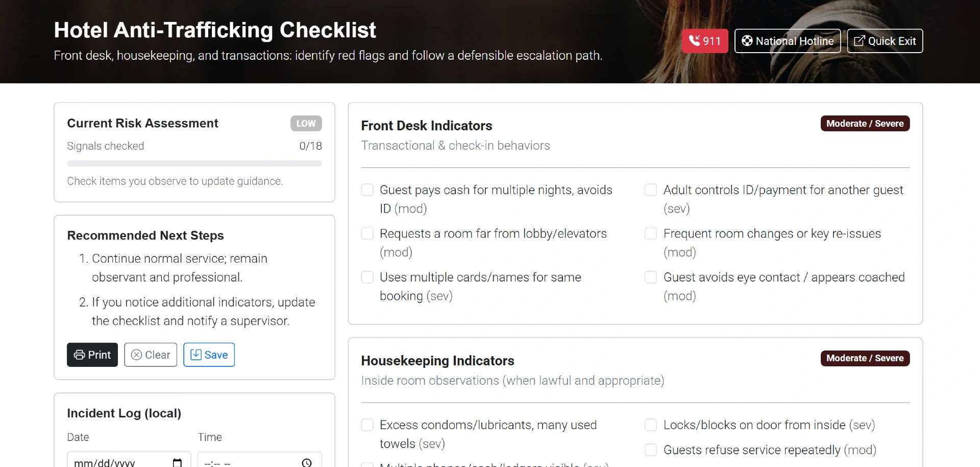The width and height of the screenshot is (980, 467).
Task: Check 'Locks/blocks on door from inside'
Action: [x=651, y=425]
